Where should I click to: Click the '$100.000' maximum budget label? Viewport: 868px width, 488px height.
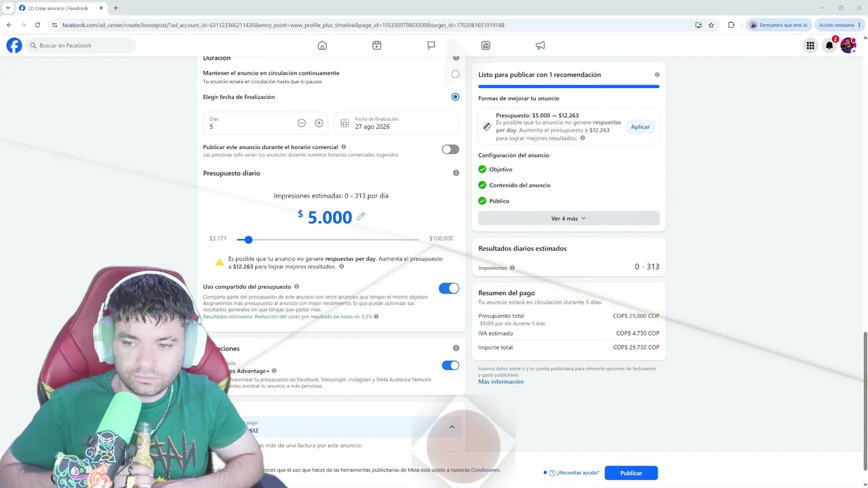[x=441, y=239]
